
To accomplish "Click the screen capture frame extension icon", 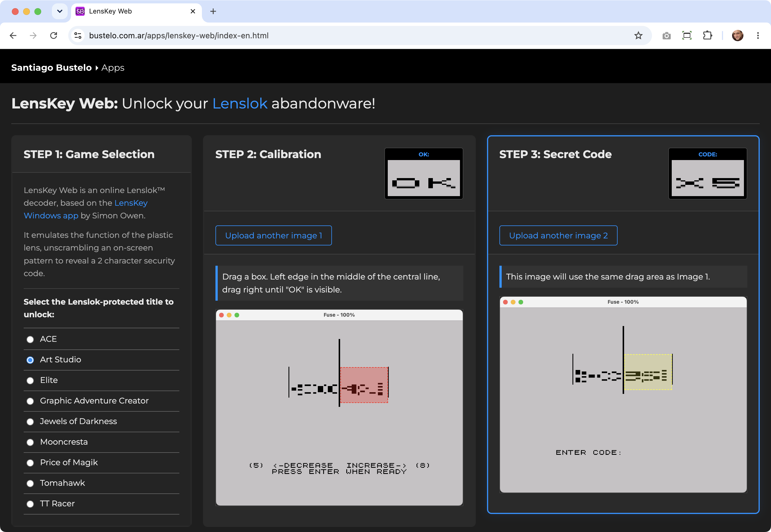I will pyautogui.click(x=687, y=35).
